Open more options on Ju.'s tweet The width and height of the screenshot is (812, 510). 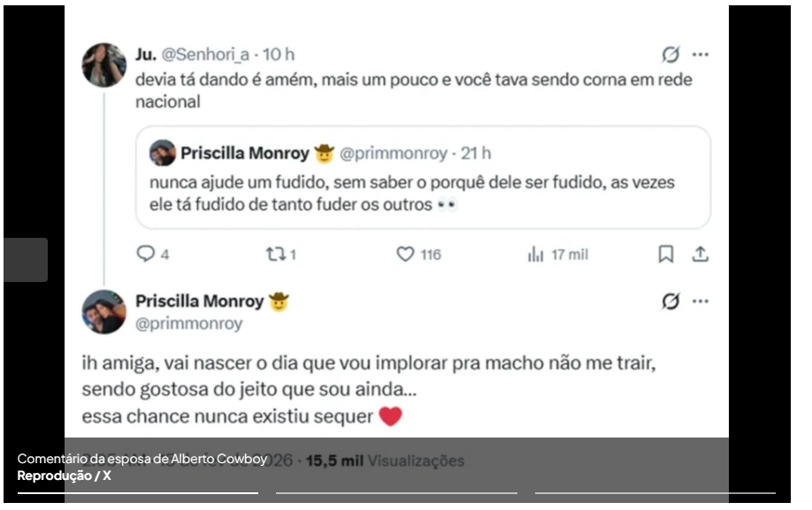click(x=701, y=55)
